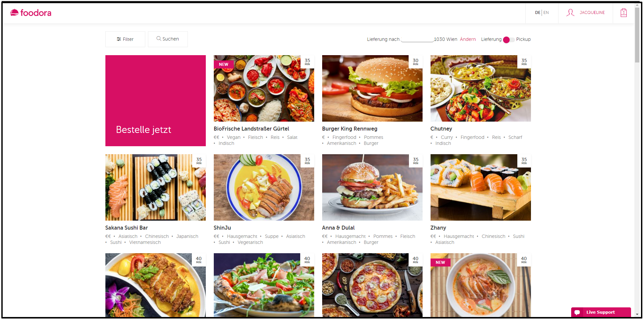Click the foodora logo
Image resolution: width=644 pixels, height=320 pixels.
pos(31,13)
